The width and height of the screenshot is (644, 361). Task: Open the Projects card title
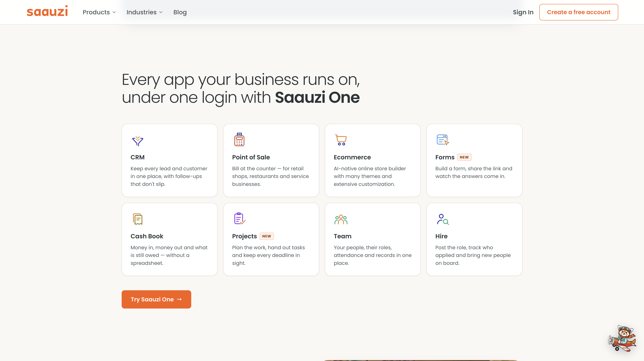(x=244, y=236)
